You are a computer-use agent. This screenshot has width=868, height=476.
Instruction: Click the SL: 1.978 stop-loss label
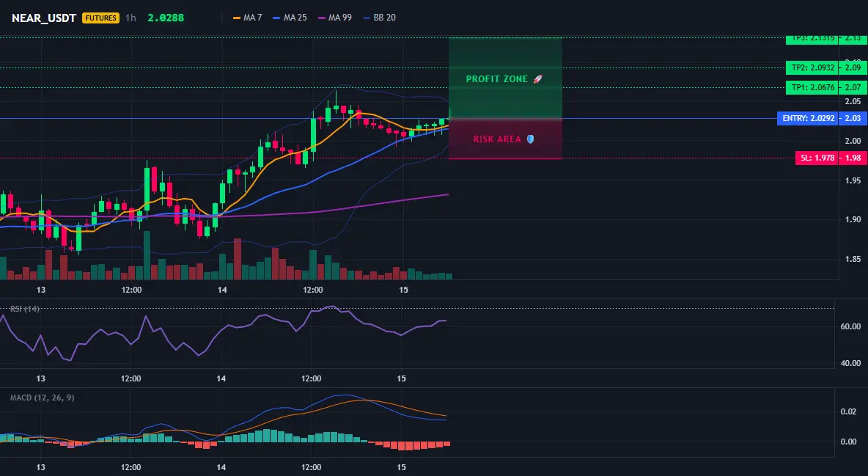pos(817,158)
